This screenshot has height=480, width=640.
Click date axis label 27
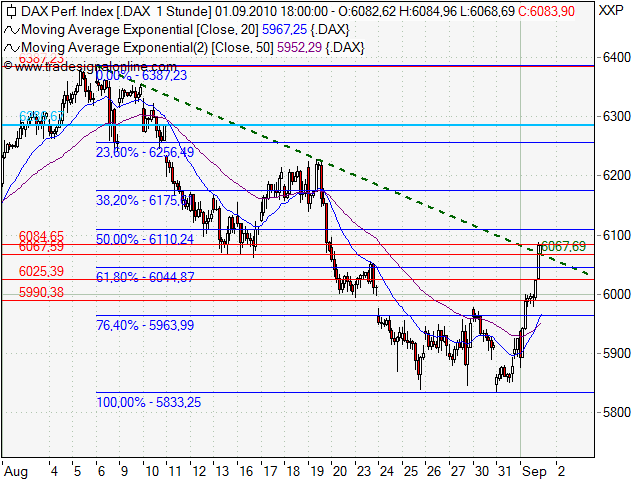(458, 471)
